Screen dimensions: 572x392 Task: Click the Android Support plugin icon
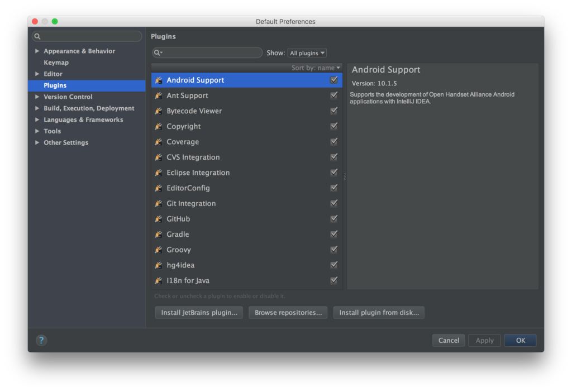[159, 80]
